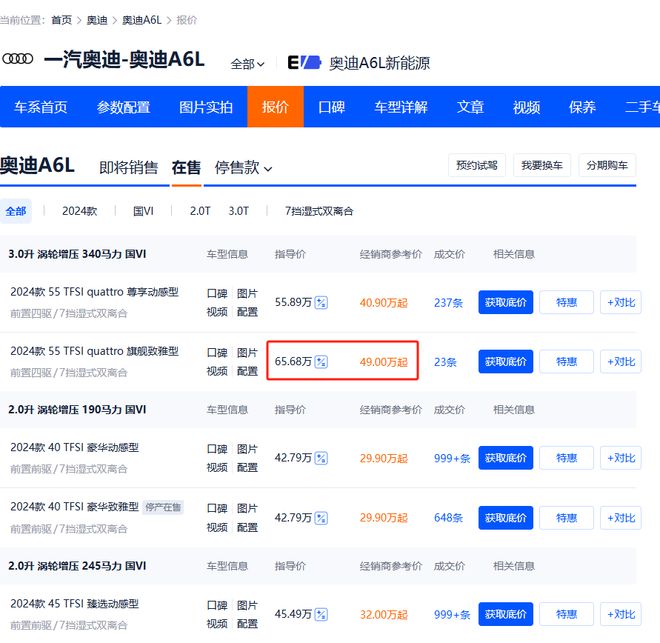Open 配置 for 旗舰致雅型 row
The width and height of the screenshot is (660, 643).
pyautogui.click(x=247, y=371)
